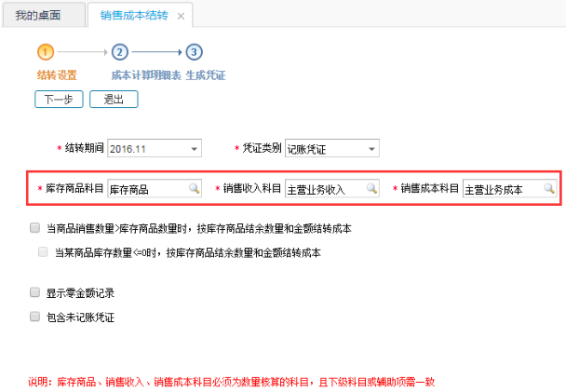Switch to 我的桌面 tab
Image resolution: width=579 pixels, height=392 pixels.
pyautogui.click(x=38, y=15)
